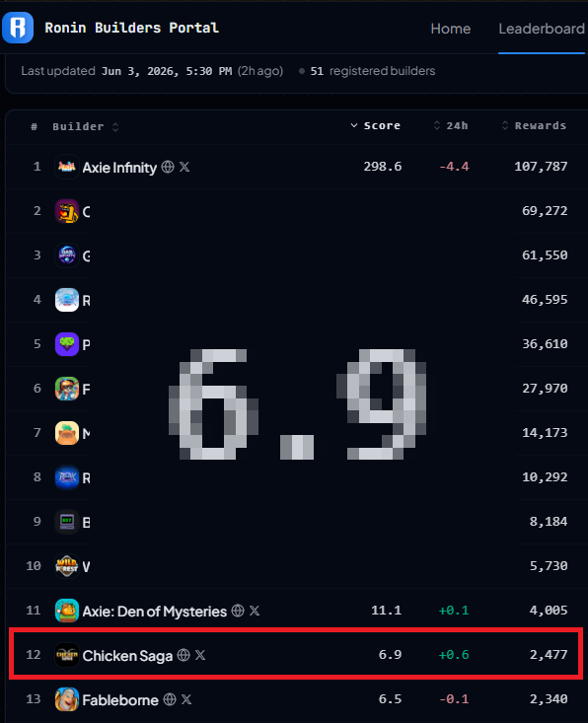Screen dimensions: 588x723
Task: Click the Chicken Saga game icon
Action: pyautogui.click(x=67, y=655)
